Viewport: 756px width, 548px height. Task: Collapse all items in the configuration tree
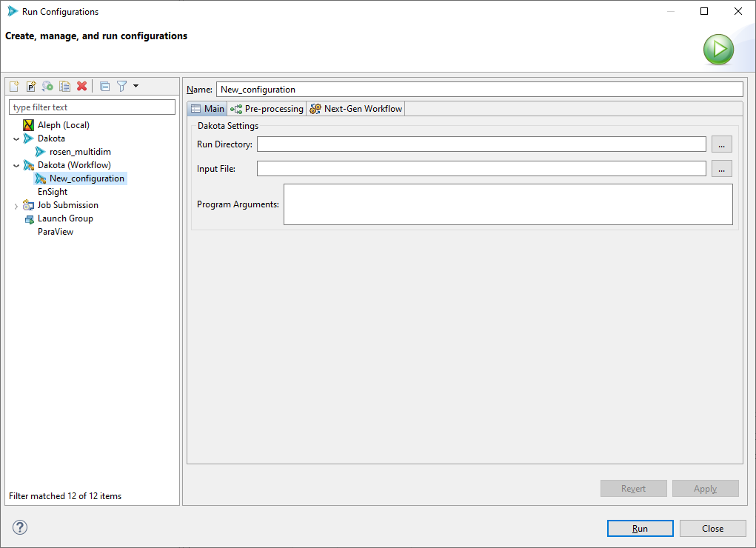(x=104, y=86)
